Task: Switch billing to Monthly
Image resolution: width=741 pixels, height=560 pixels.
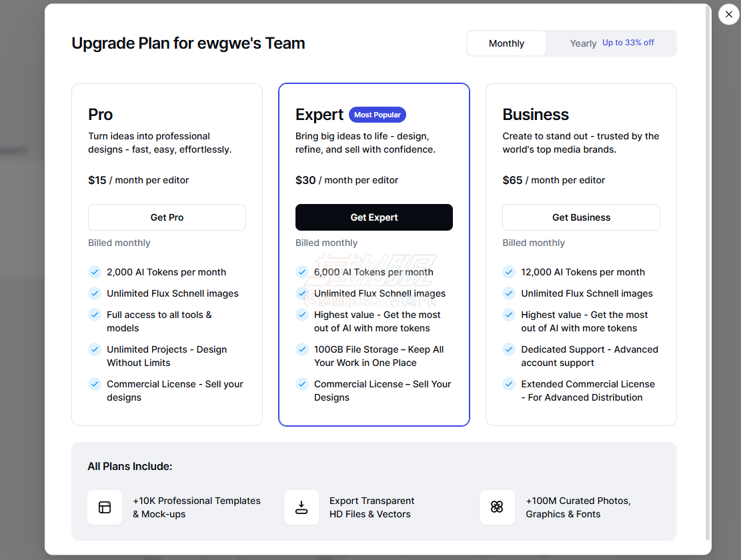Action: (x=506, y=43)
